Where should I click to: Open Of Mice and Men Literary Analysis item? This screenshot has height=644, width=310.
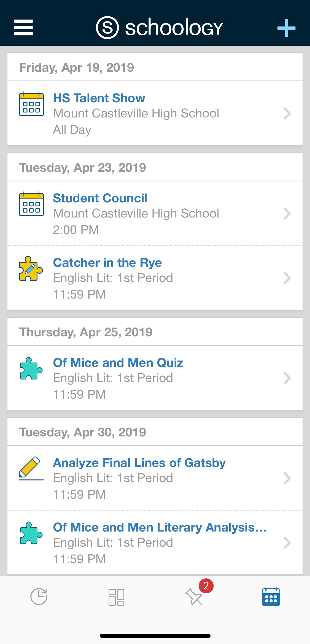[x=160, y=528]
